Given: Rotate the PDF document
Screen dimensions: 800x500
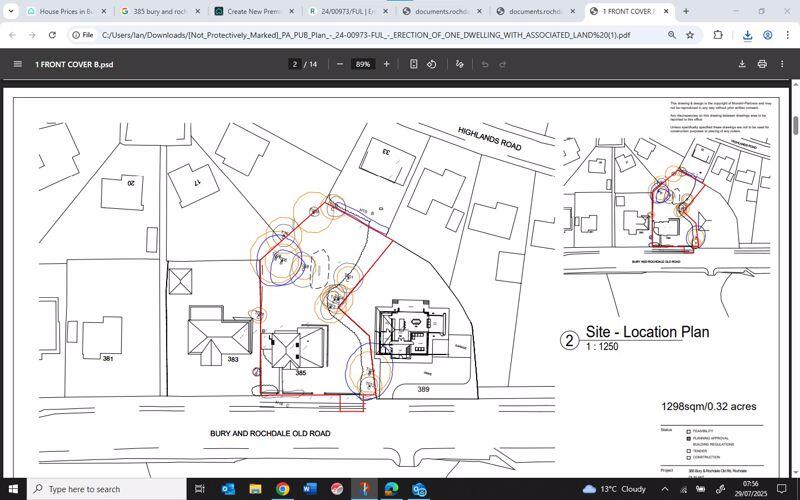Looking at the screenshot, I should (432, 64).
